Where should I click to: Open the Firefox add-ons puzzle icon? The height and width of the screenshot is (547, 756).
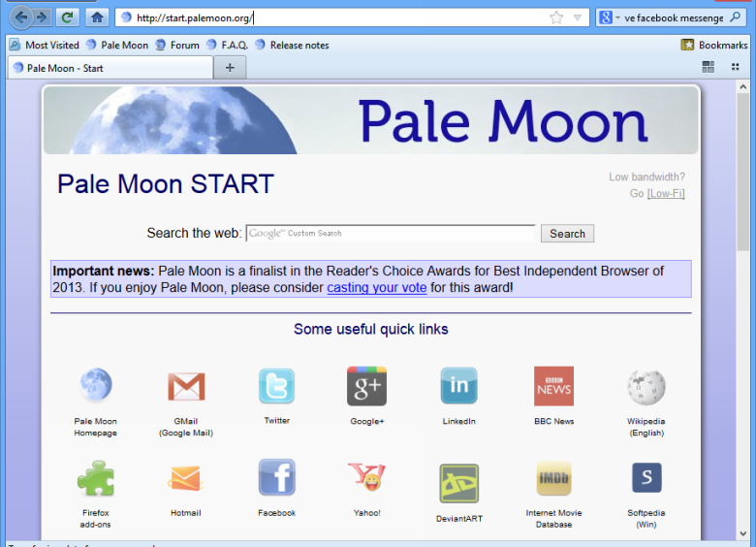[x=96, y=478]
